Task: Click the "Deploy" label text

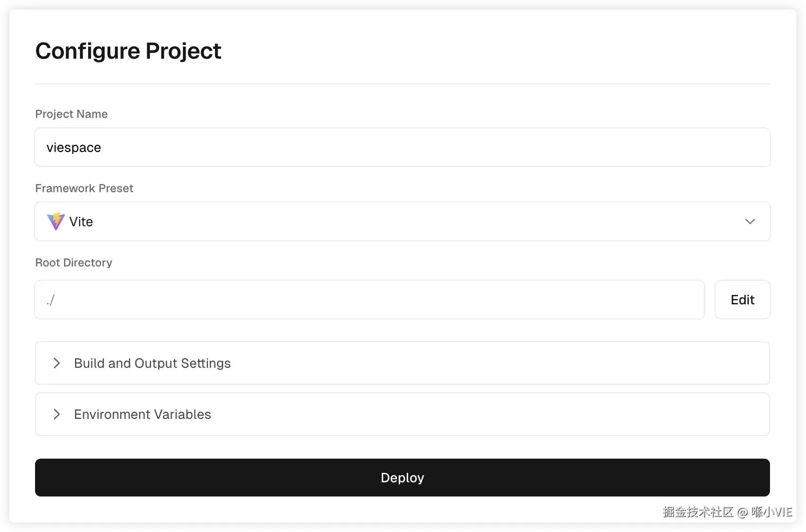Action: 402,478
